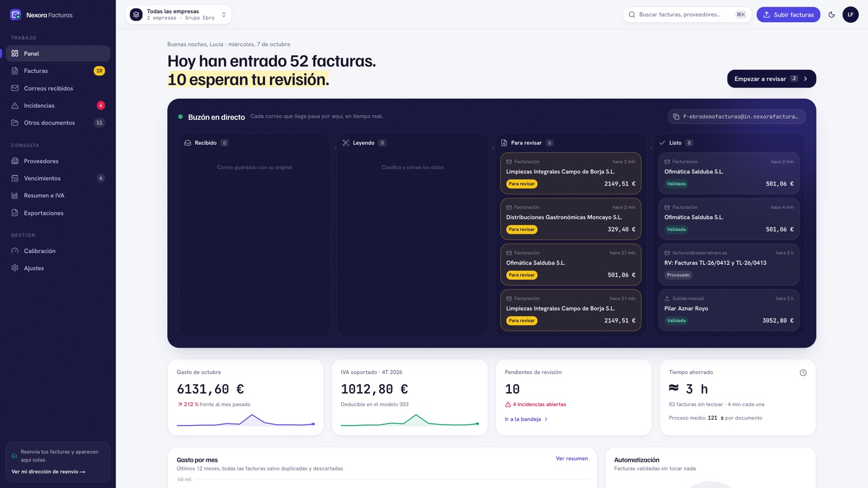The height and width of the screenshot is (488, 868).
Task: Click the Procesado status badge
Action: click(x=678, y=275)
